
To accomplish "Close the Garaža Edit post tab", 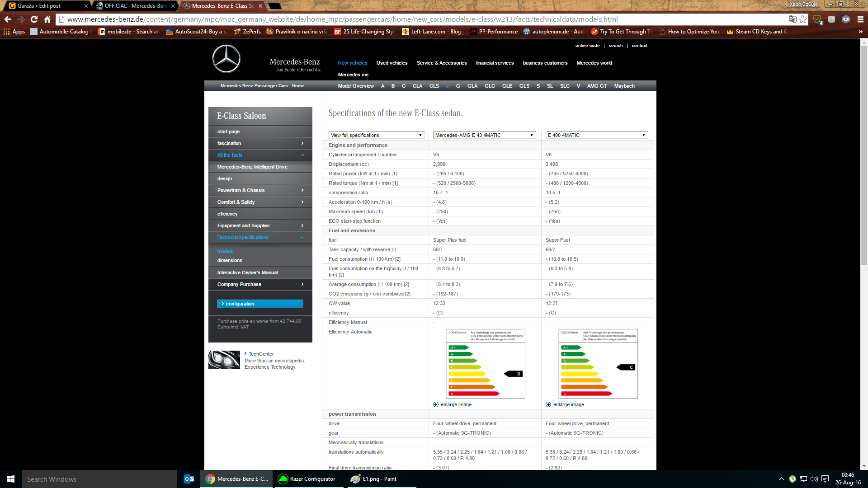I will click(x=86, y=6).
